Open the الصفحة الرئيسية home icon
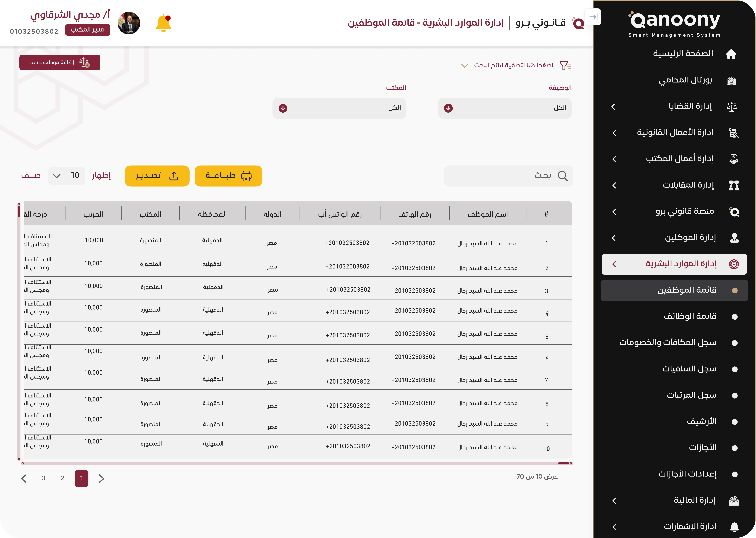The width and height of the screenshot is (756, 538). click(732, 54)
